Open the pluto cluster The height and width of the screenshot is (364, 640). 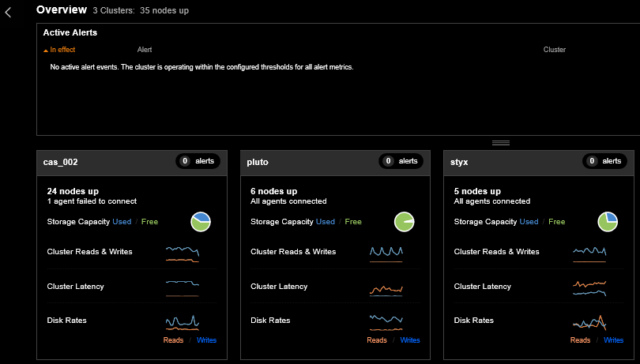258,162
